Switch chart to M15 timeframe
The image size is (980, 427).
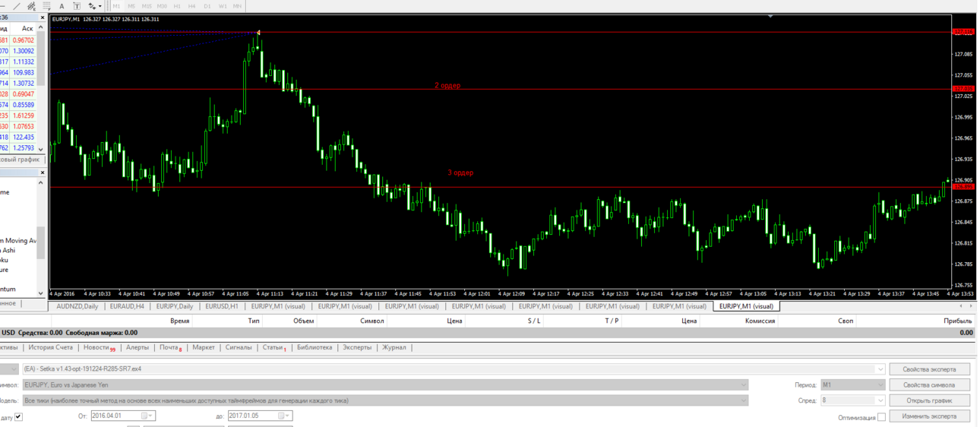coord(147,6)
